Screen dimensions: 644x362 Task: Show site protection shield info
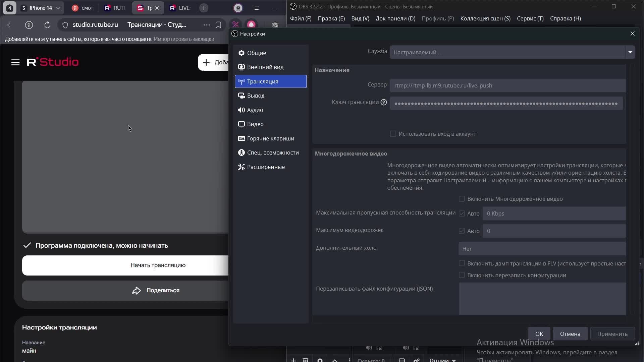[65, 25]
